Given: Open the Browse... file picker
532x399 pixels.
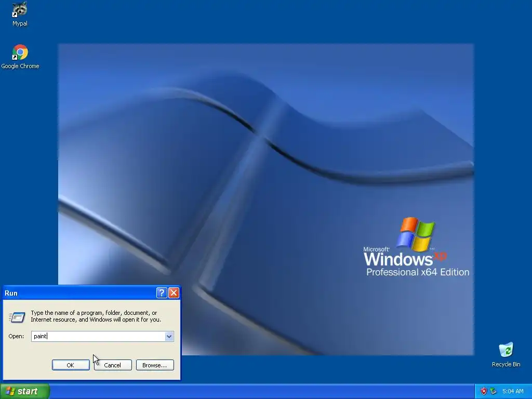Looking at the screenshot, I should pos(155,365).
